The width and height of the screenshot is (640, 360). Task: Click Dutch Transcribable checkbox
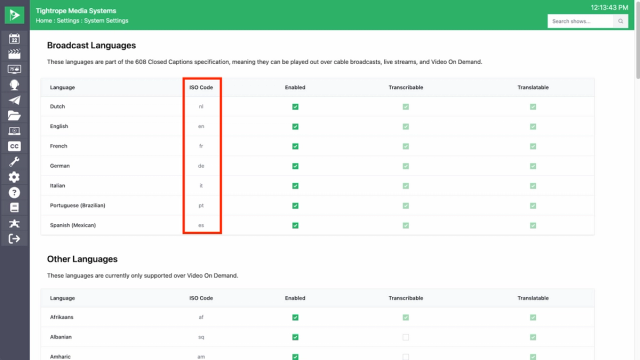tap(406, 107)
